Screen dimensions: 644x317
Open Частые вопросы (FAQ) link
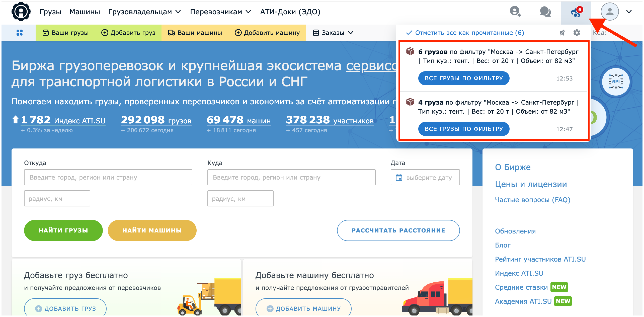click(532, 200)
